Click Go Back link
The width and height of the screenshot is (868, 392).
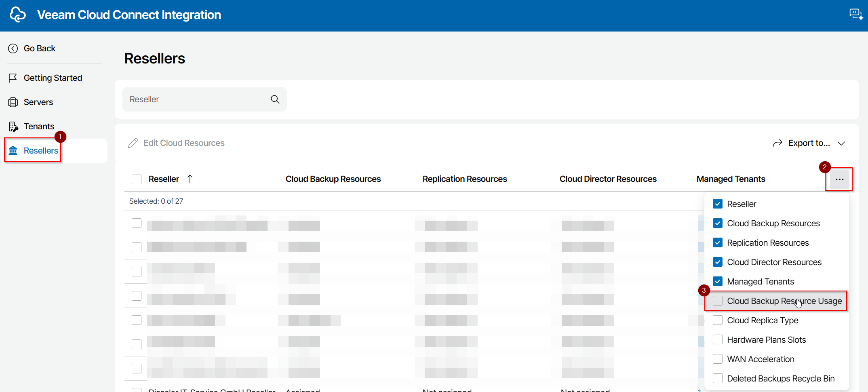coord(40,48)
